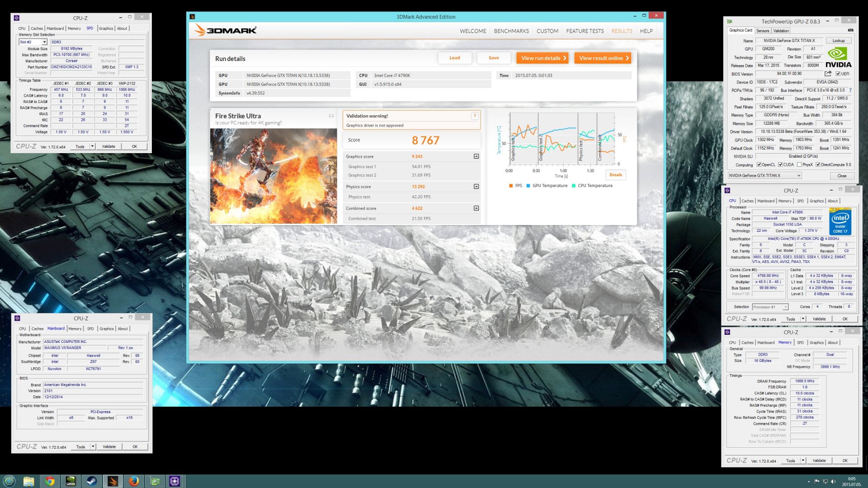Click the volume speaker tray icon
868x488 pixels.
(x=833, y=482)
